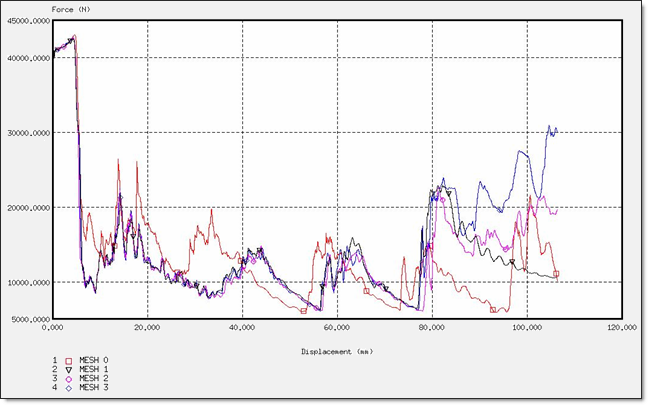The height and width of the screenshot is (405, 648).
Task: Click the magenta circle MESH 2 legend marker
Action: (x=69, y=380)
